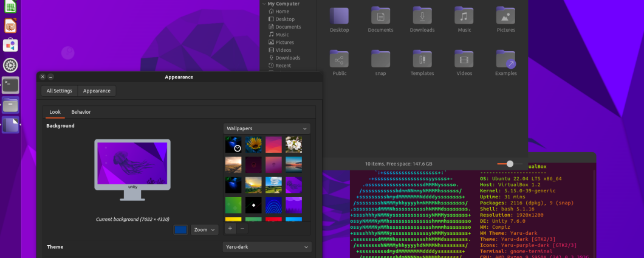This screenshot has height=258, width=644.
Task: Select the Pictures folder icon
Action: coord(505,16)
